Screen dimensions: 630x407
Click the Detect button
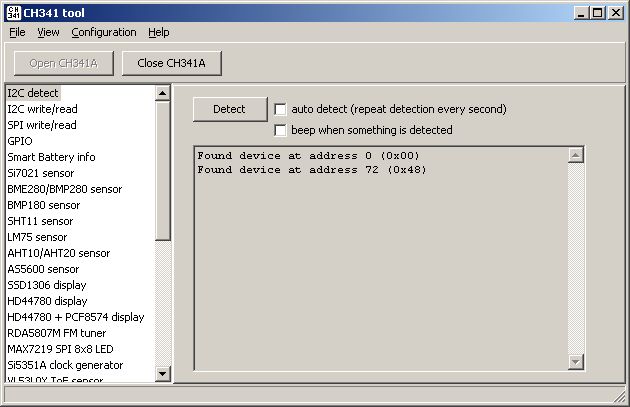[x=229, y=109]
